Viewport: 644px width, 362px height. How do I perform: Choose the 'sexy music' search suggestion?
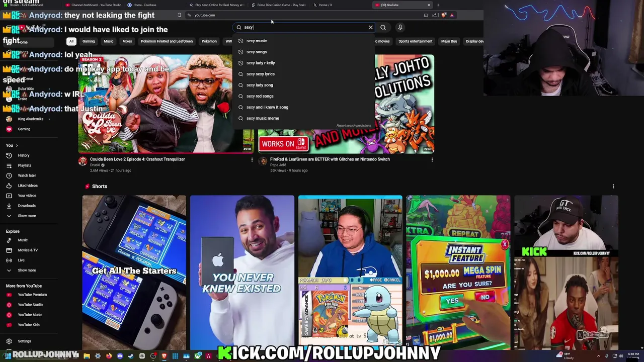tap(303, 41)
